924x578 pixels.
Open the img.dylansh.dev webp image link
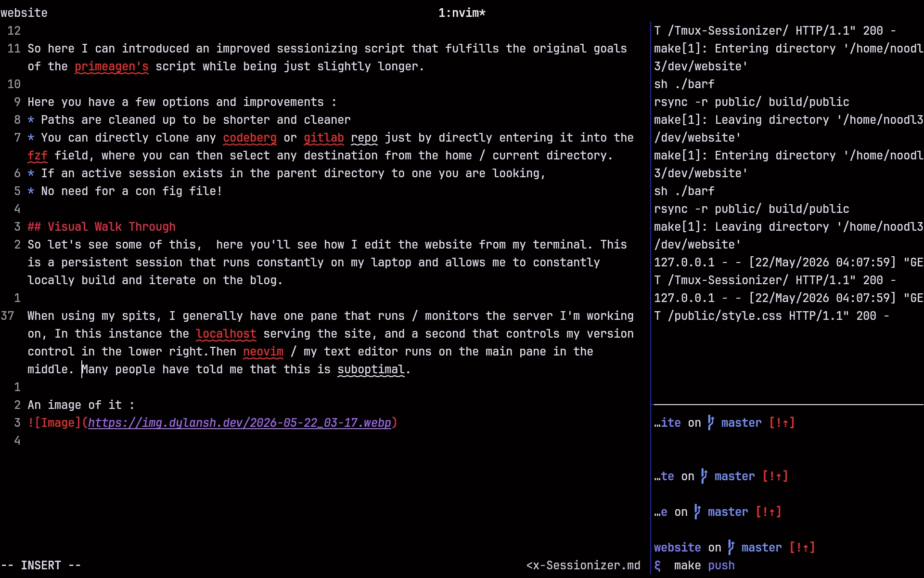coord(239,423)
